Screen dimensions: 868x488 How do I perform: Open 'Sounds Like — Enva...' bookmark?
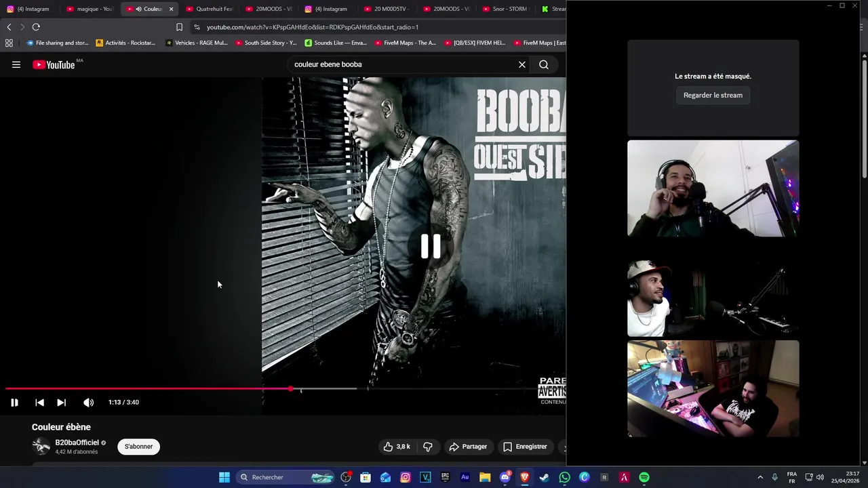tap(336, 43)
